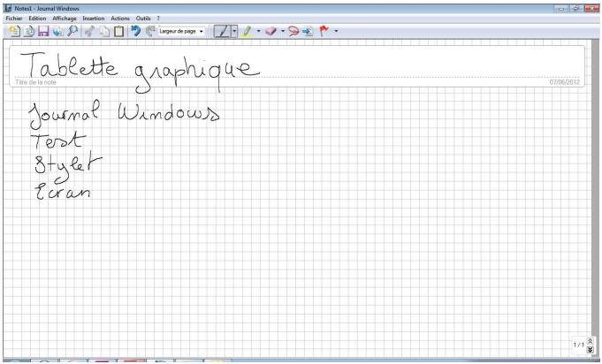Go to previous page with up chevrons

pyautogui.click(x=591, y=341)
